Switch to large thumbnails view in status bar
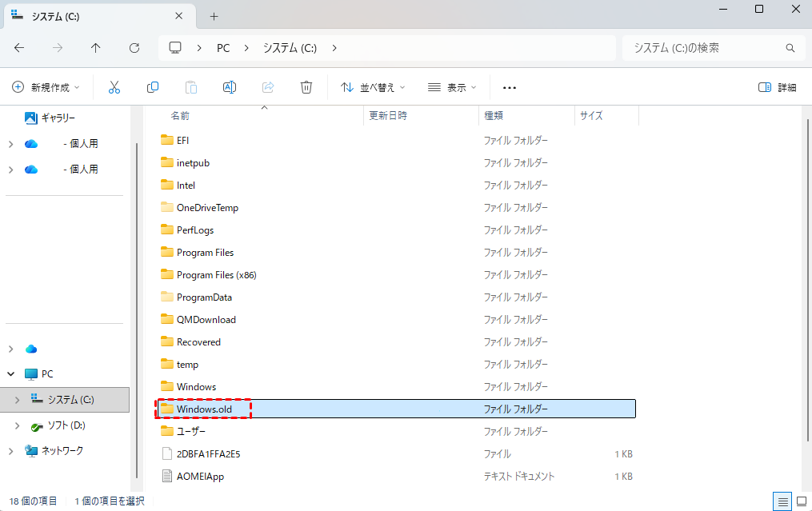The height and width of the screenshot is (511, 812). [x=800, y=501]
